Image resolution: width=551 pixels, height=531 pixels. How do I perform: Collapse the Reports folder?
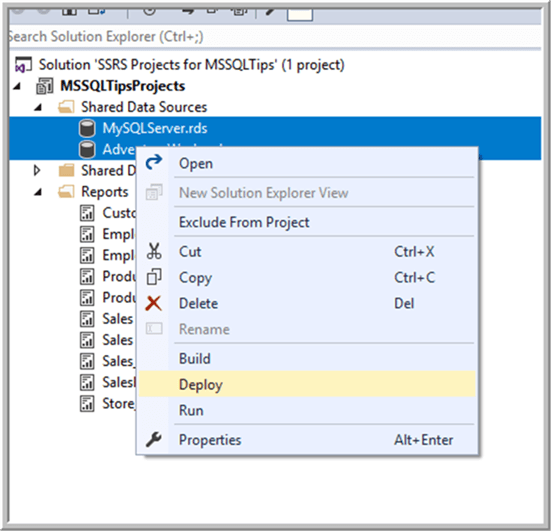point(38,192)
